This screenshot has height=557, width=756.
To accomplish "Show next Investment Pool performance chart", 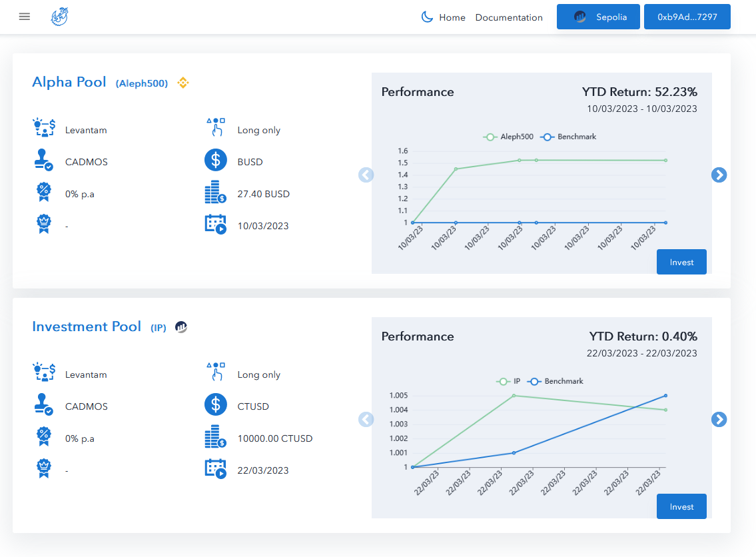I will [x=719, y=419].
